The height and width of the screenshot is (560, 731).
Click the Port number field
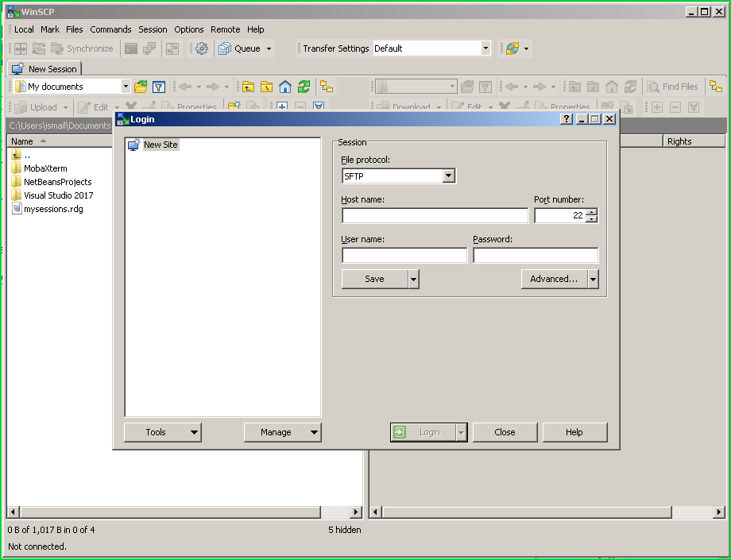(x=560, y=216)
